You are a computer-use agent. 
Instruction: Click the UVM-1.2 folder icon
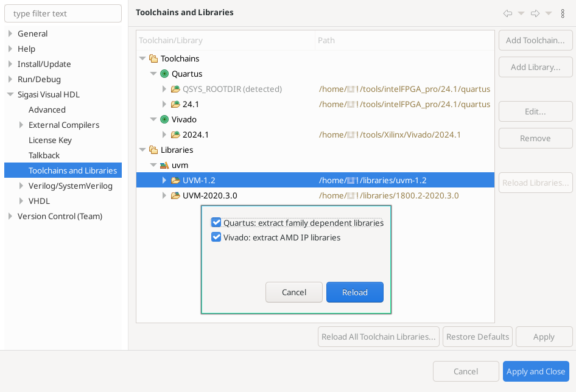pyautogui.click(x=175, y=180)
